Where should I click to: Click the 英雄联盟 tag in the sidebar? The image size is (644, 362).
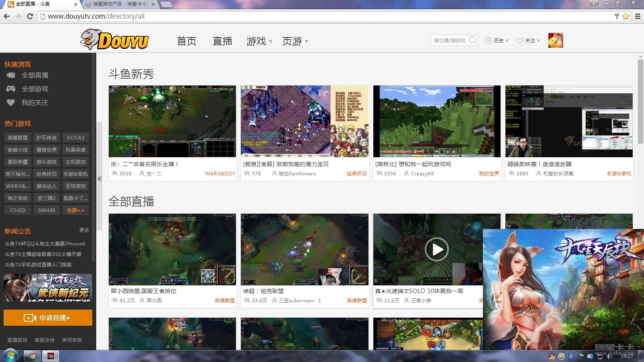pyautogui.click(x=18, y=137)
